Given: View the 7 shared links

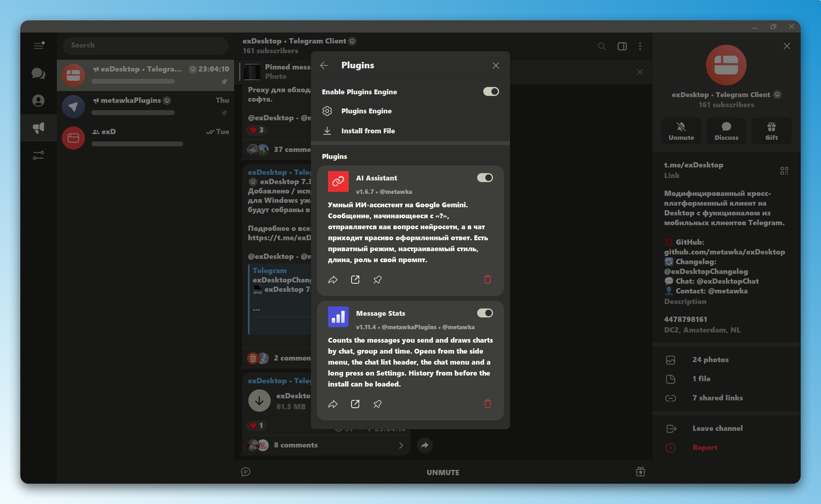Looking at the screenshot, I should pos(726,398).
